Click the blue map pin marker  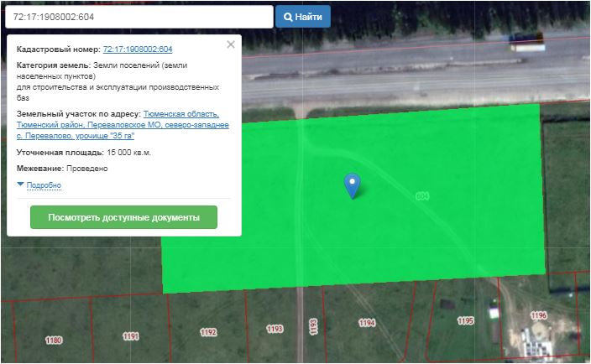pos(353,185)
